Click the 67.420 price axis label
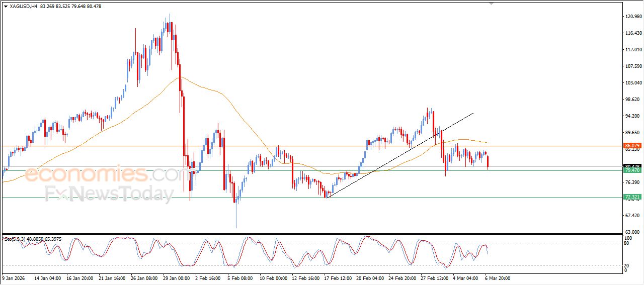 point(632,216)
